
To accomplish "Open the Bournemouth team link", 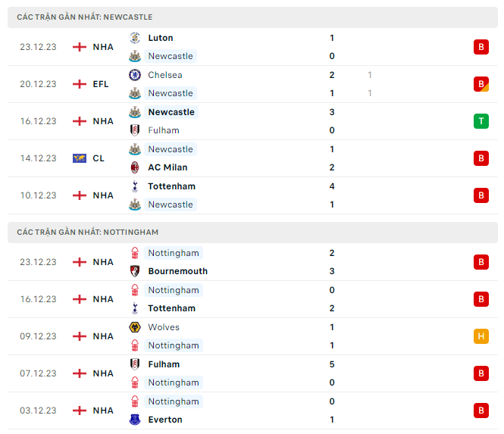I will click(x=177, y=271).
